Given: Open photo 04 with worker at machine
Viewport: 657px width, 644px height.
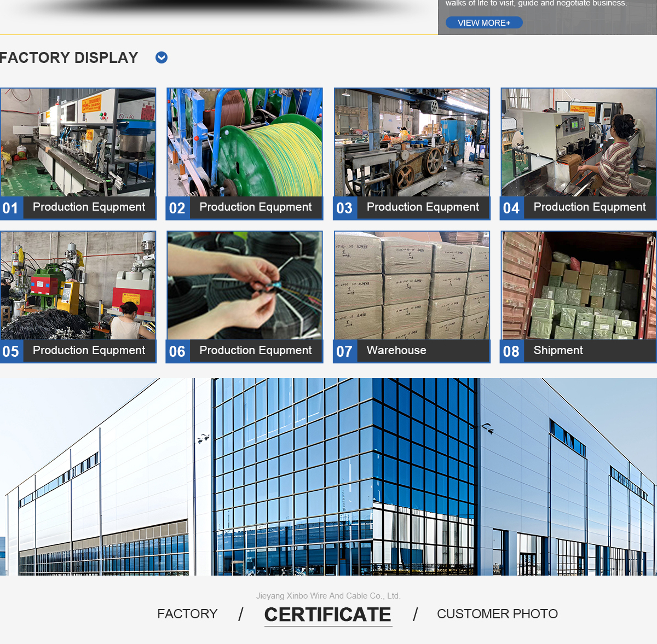Looking at the screenshot, I should 579,142.
